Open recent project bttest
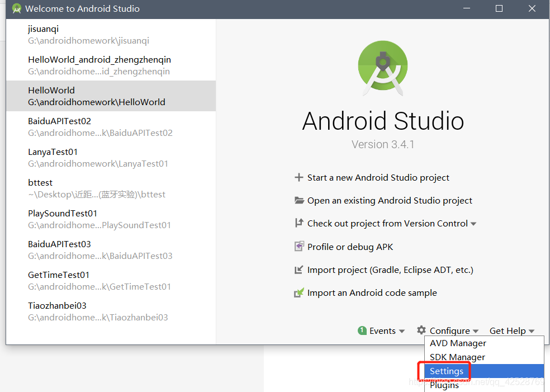The image size is (550, 392). [x=111, y=188]
